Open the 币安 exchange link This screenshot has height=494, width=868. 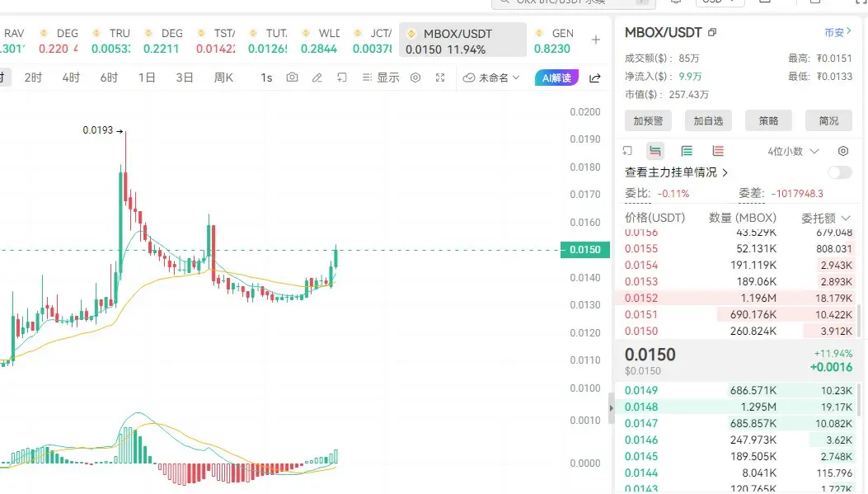pos(838,33)
